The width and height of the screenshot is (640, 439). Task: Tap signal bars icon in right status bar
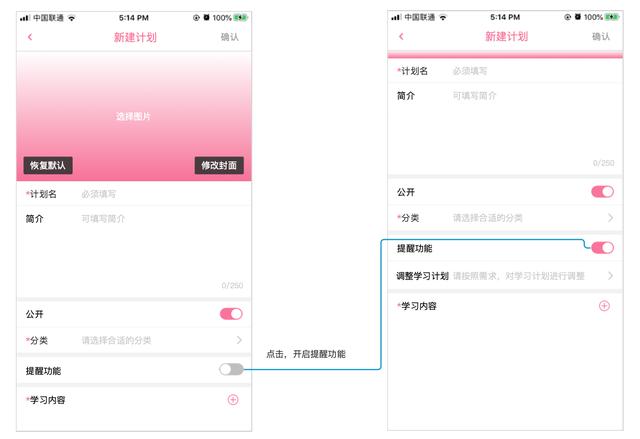pos(396,17)
